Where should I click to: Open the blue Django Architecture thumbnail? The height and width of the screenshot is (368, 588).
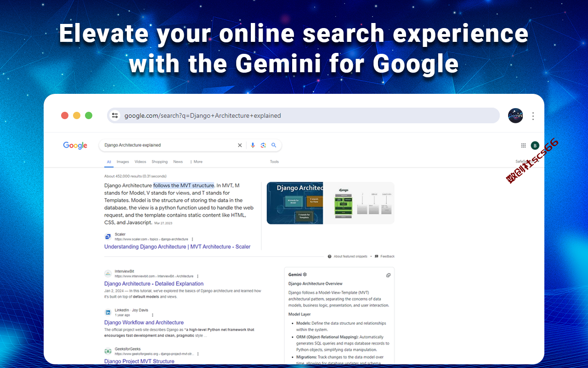(x=295, y=203)
